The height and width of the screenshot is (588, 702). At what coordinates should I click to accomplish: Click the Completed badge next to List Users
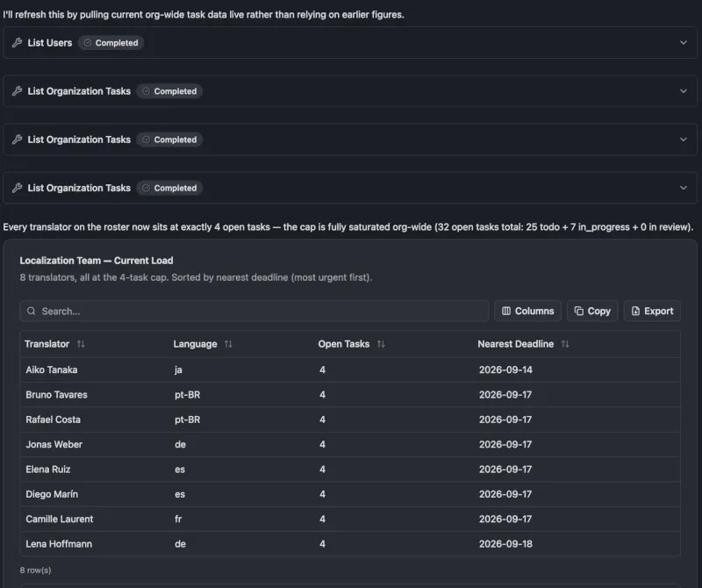111,42
